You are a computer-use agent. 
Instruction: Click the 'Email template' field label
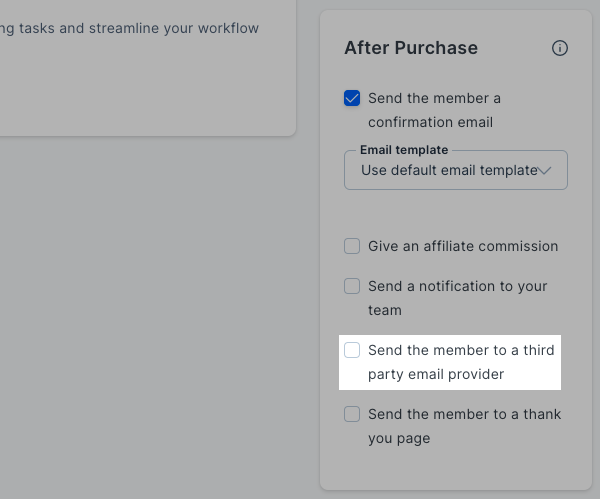(x=404, y=150)
